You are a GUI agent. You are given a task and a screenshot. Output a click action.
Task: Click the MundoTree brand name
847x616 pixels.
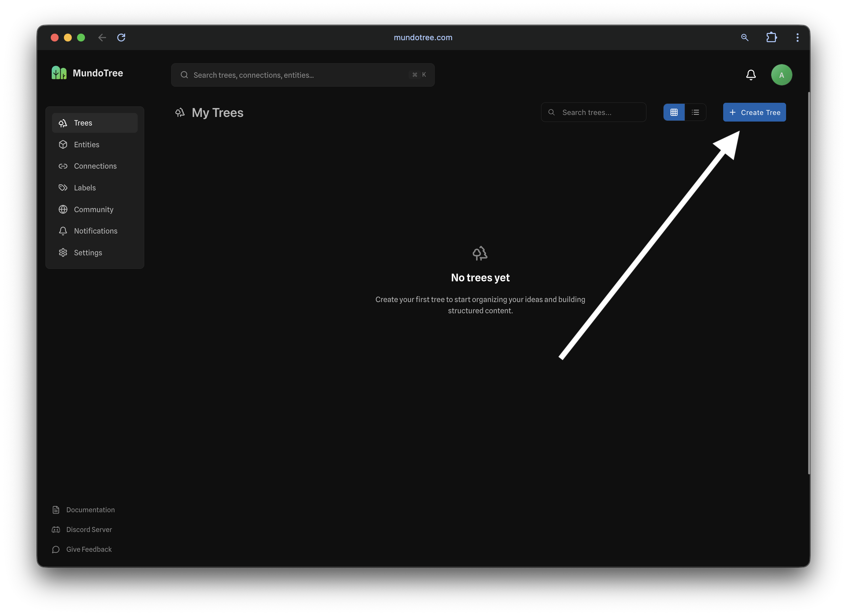(98, 73)
